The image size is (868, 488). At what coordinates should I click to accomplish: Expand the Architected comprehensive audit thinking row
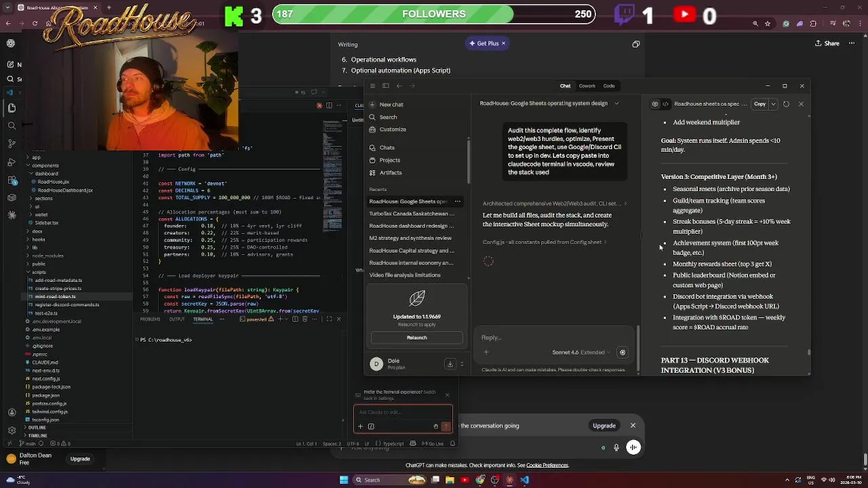click(x=555, y=203)
